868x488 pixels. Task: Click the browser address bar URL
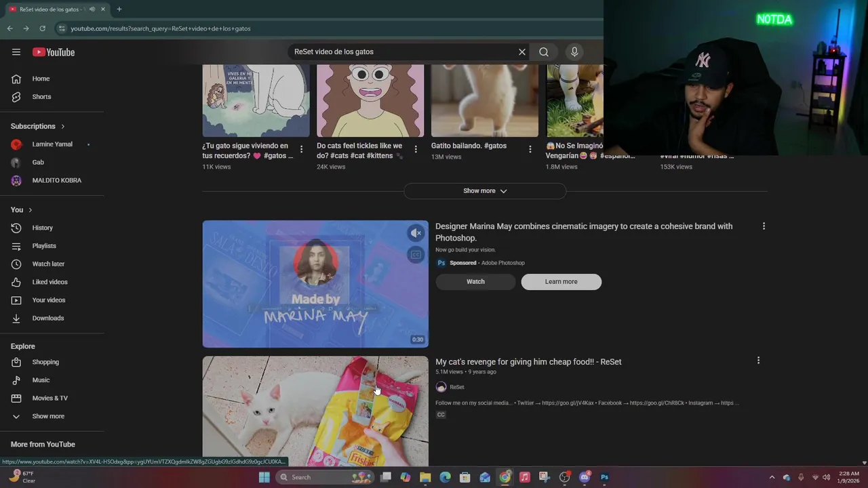(x=161, y=28)
